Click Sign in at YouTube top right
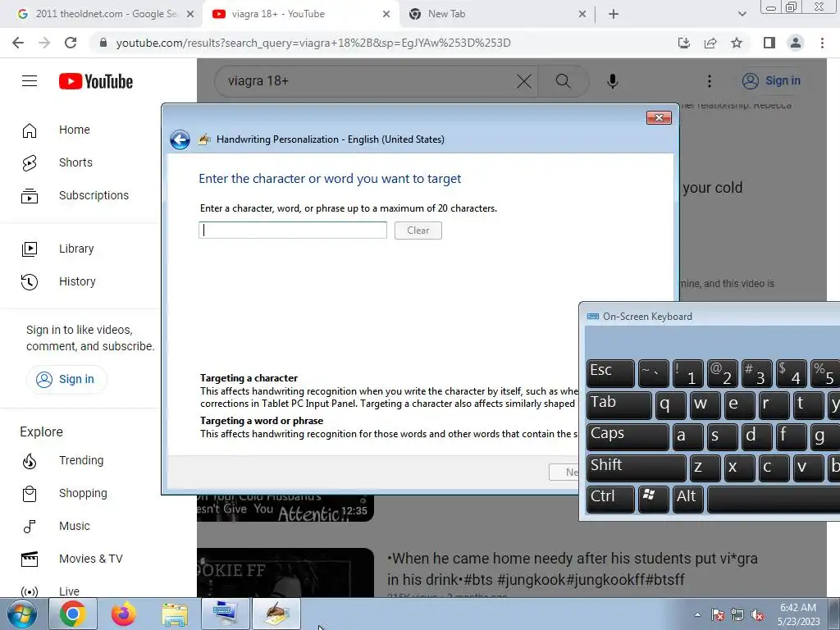This screenshot has height=630, width=840. tap(771, 81)
